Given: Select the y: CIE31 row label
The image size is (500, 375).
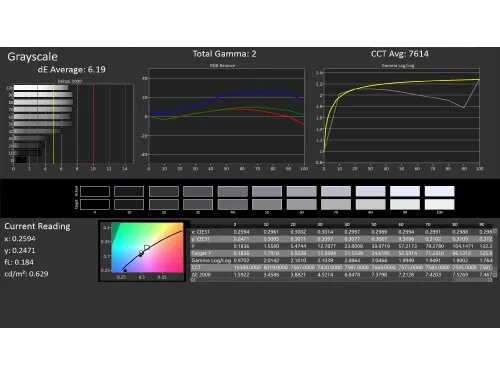Looking at the screenshot, I should [x=201, y=239].
